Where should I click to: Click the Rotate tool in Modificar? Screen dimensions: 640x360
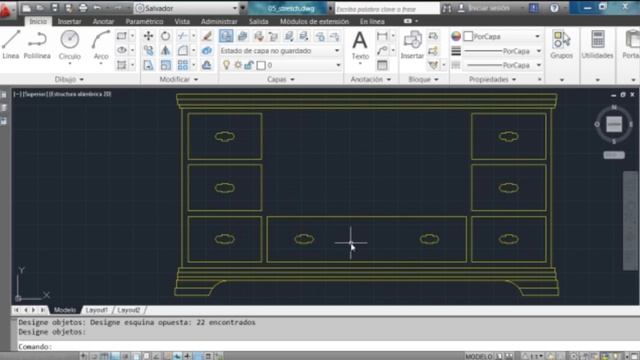[x=165, y=36]
